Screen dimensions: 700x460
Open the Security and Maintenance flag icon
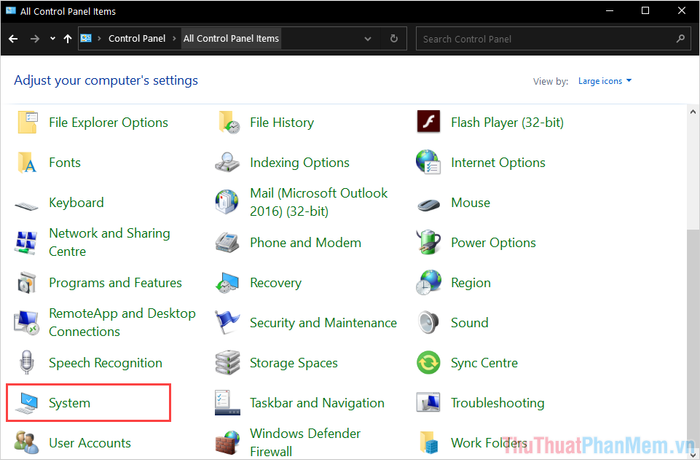click(228, 322)
